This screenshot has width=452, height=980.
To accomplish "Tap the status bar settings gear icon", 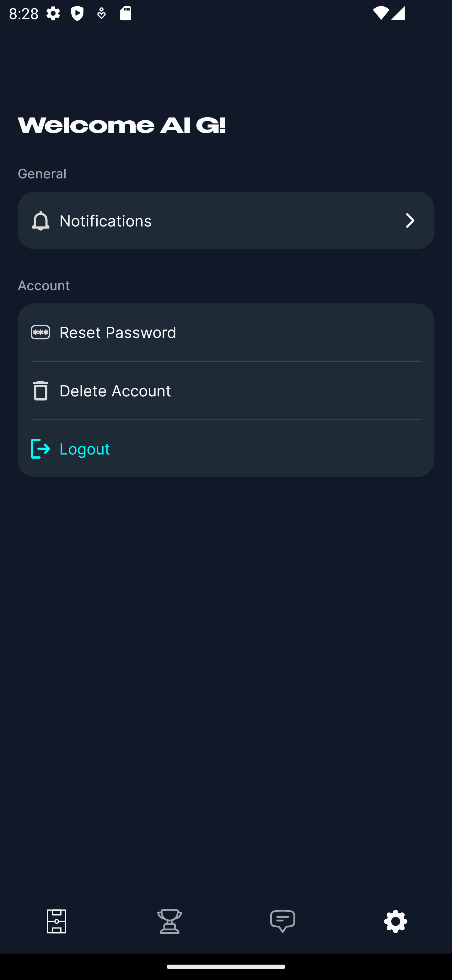I will [x=53, y=14].
